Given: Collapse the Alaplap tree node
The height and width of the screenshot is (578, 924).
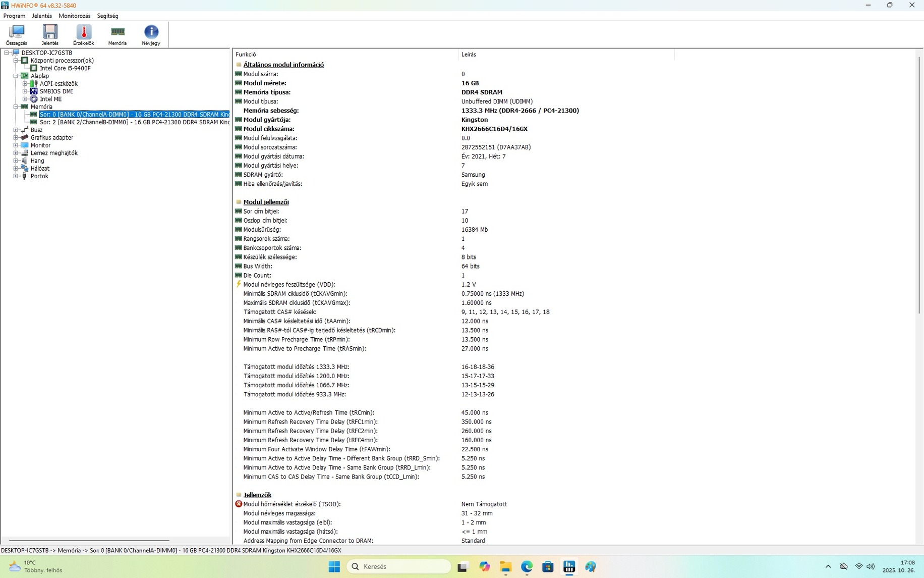Looking at the screenshot, I should pos(16,76).
